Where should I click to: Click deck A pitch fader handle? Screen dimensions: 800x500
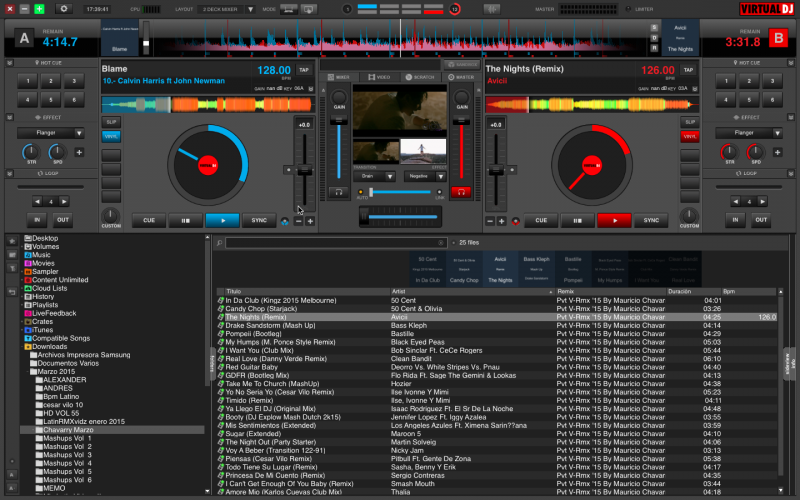click(x=304, y=171)
